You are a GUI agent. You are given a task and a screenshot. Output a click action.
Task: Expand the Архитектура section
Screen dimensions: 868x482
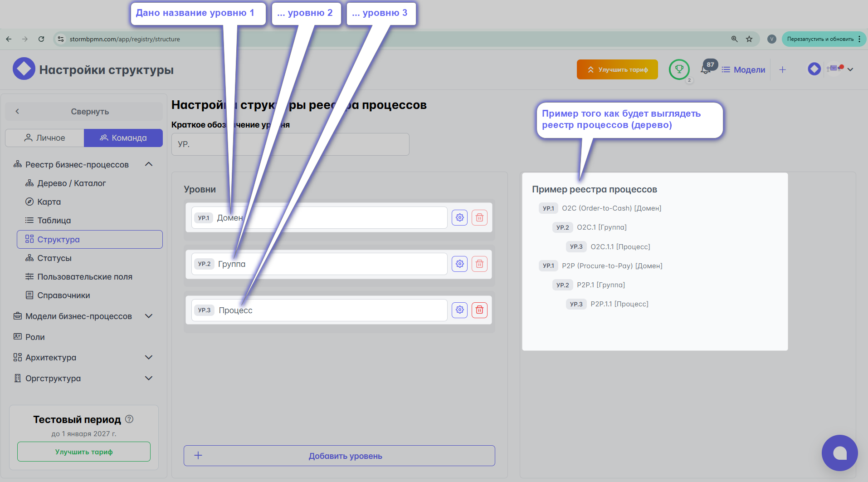click(149, 358)
